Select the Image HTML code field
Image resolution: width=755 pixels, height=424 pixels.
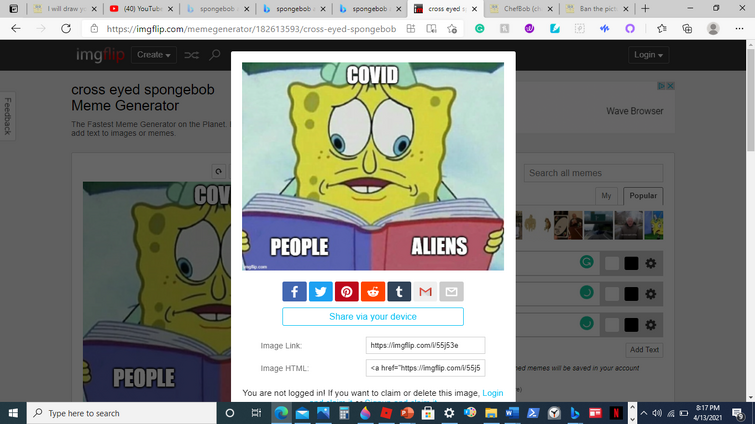point(425,368)
